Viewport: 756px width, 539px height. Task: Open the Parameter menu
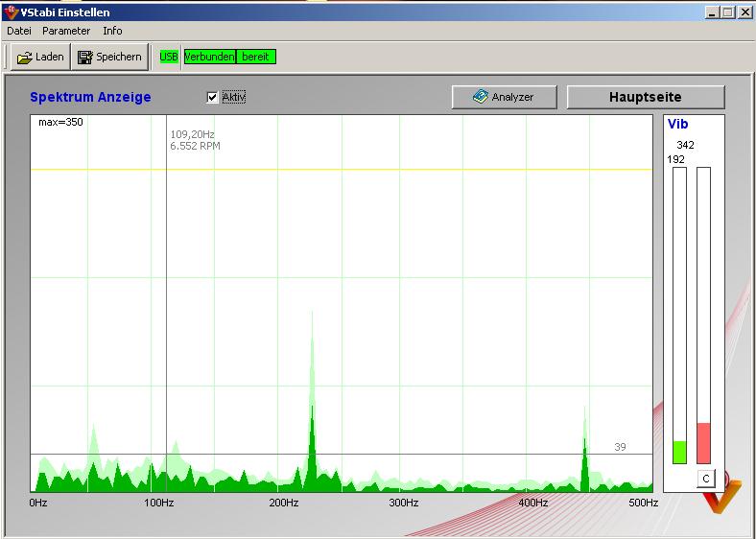(x=66, y=31)
